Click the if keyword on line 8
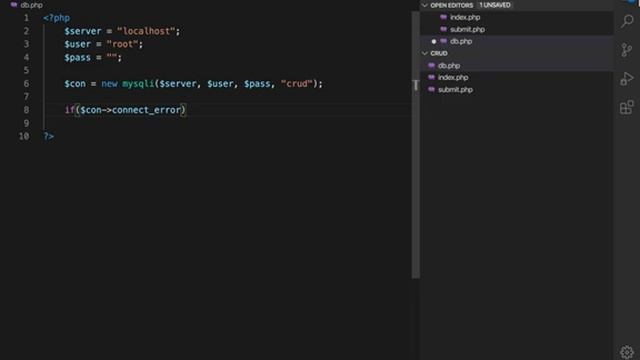Screen dimensions: 640x360 pyautogui.click(x=70, y=110)
